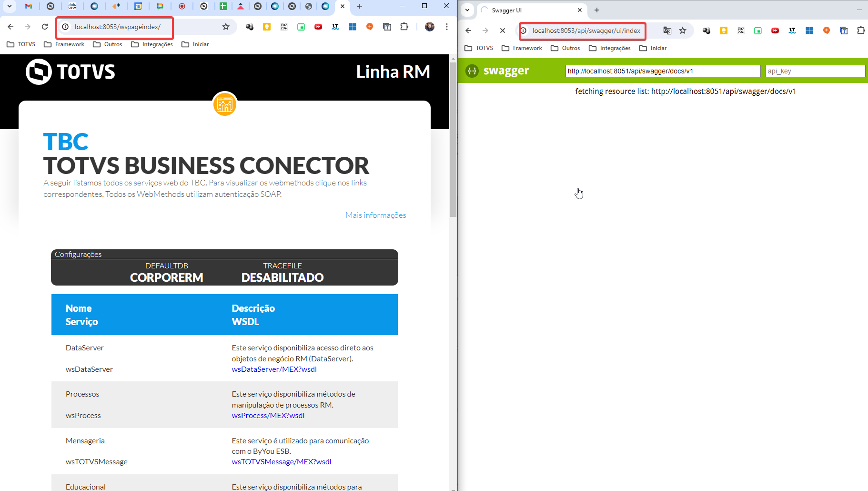Click the CORPORERM default DB value
Screen dimensions: 868x491
pos(167,277)
